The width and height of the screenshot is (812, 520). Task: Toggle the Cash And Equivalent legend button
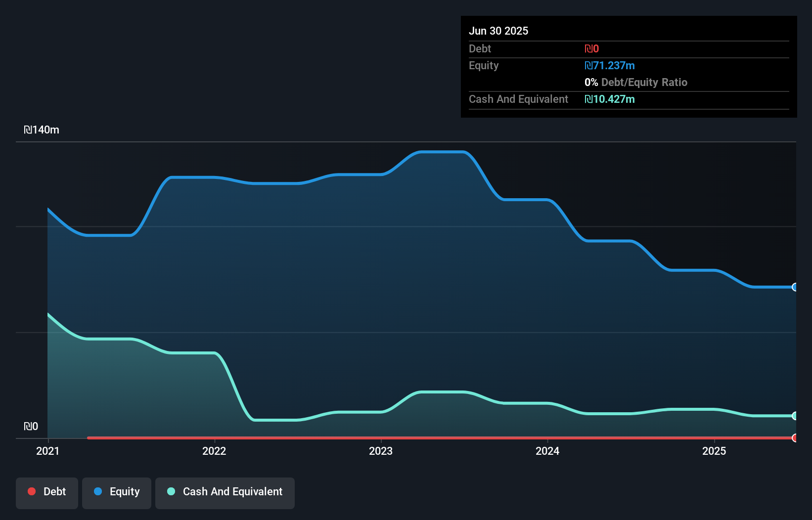(225, 492)
